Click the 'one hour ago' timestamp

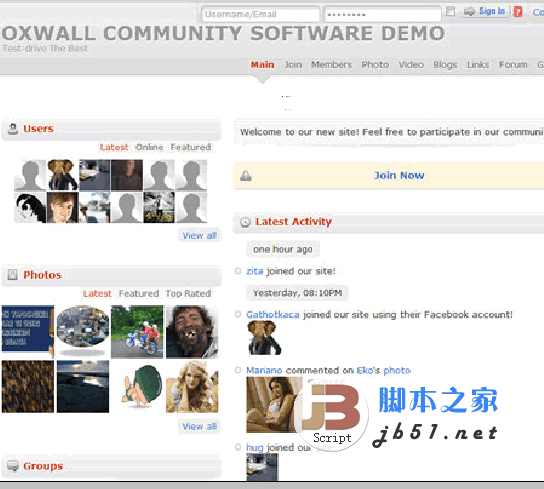283,249
